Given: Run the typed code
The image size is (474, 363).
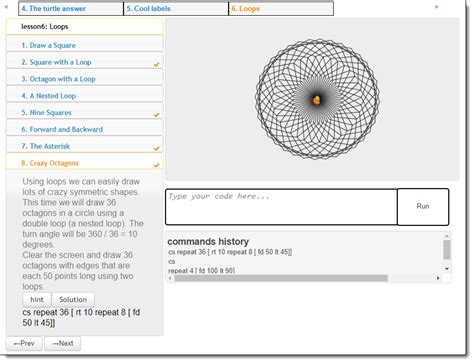Looking at the screenshot, I should [x=423, y=206].
